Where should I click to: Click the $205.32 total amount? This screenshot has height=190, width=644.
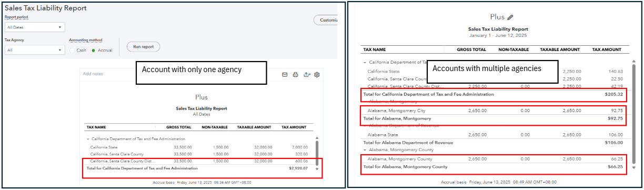click(614, 94)
